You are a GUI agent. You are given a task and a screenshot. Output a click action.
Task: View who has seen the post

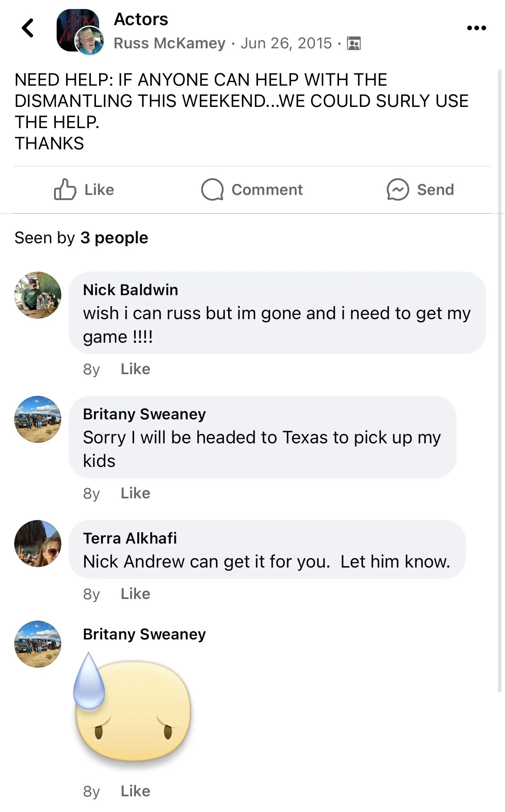[81, 238]
